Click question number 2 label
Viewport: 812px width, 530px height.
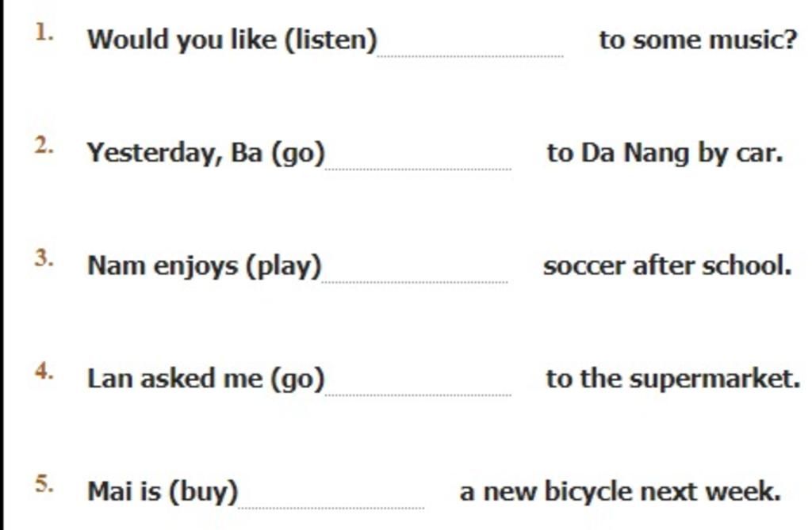coord(44,146)
